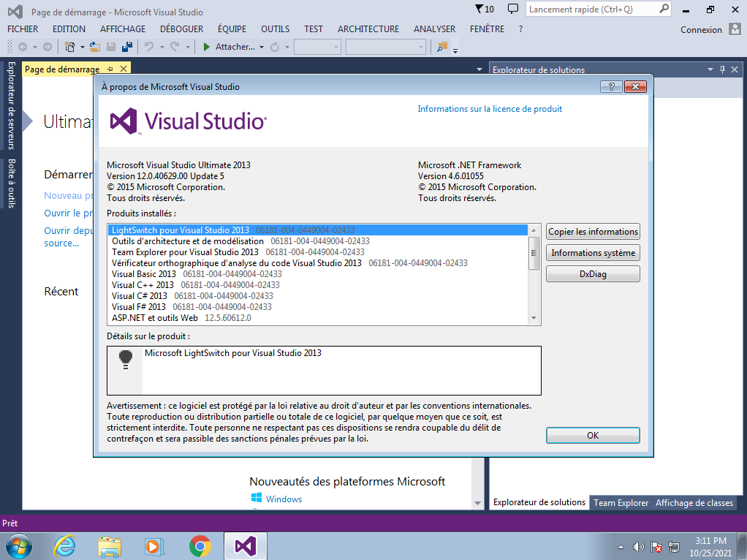Click the Visual Studio taskbar button
Screen dimensions: 747x560
click(x=245, y=546)
